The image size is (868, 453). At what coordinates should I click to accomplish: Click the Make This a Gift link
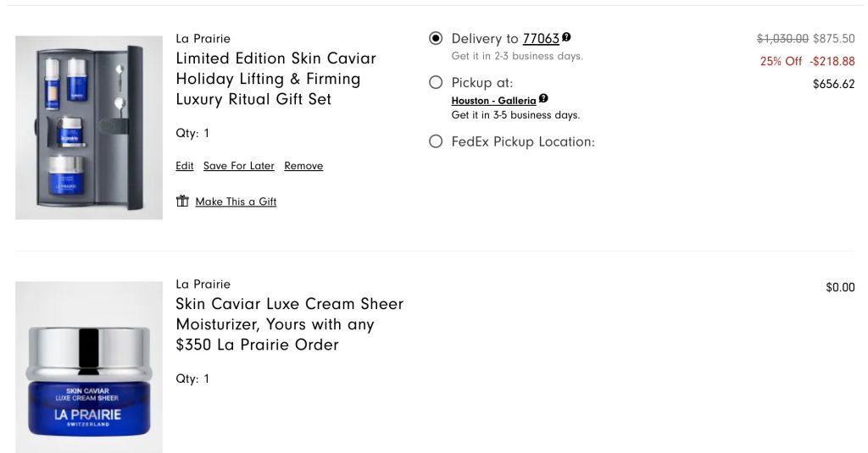tap(236, 202)
